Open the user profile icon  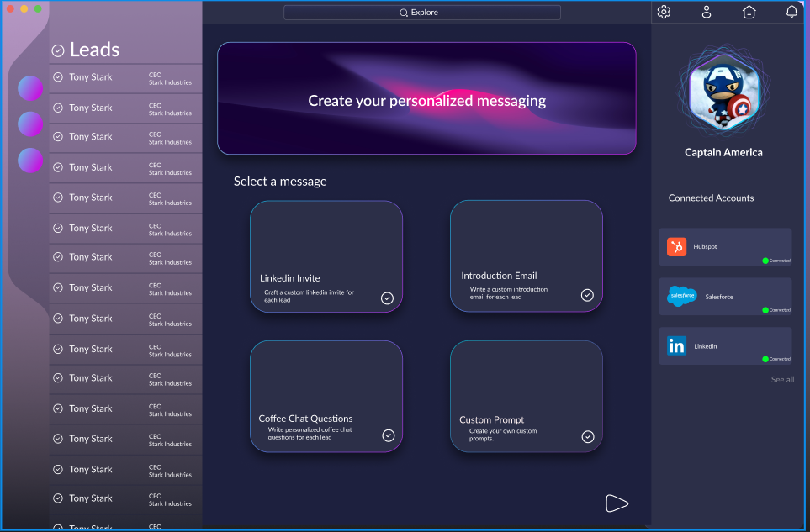(707, 12)
